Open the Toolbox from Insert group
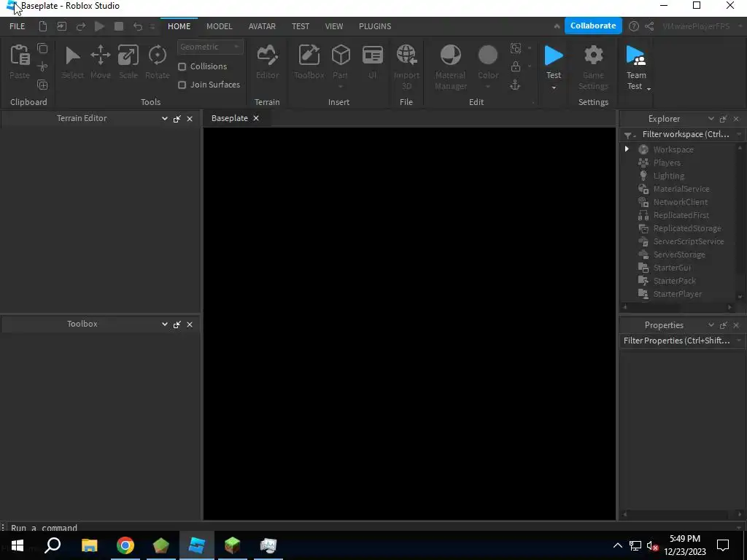Viewport: 747px width, 560px height. click(x=309, y=55)
